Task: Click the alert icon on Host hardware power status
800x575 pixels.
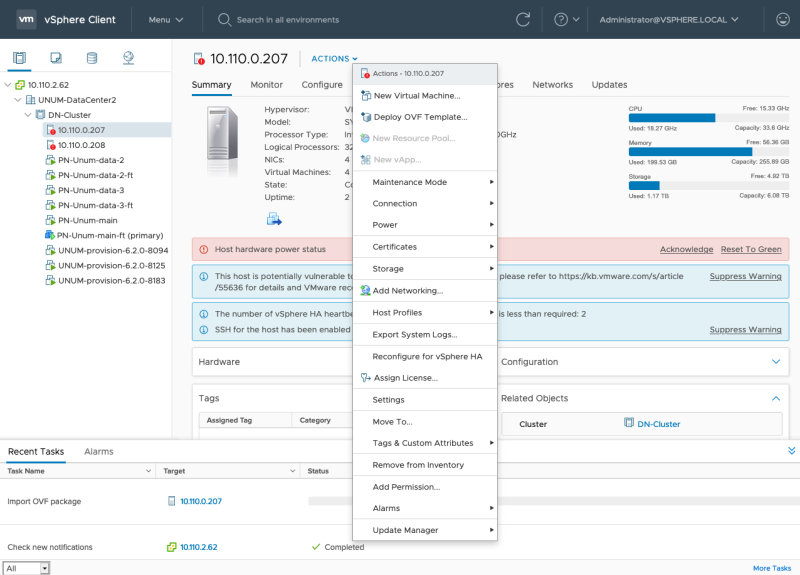Action: click(204, 249)
